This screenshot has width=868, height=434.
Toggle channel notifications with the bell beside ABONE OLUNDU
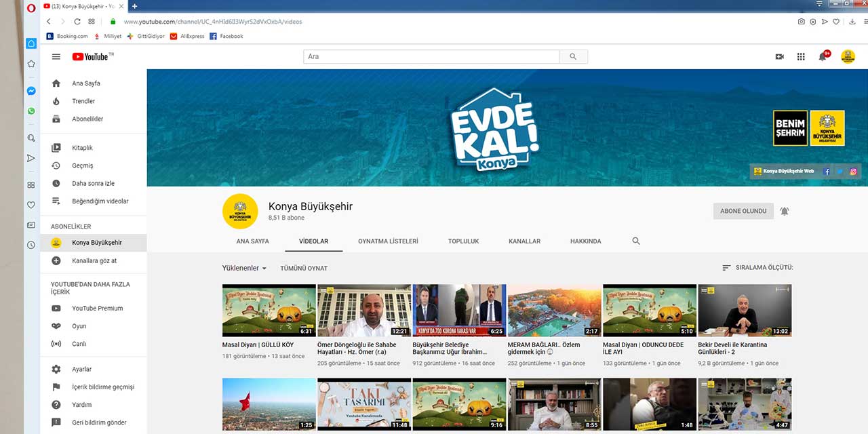[x=785, y=211]
